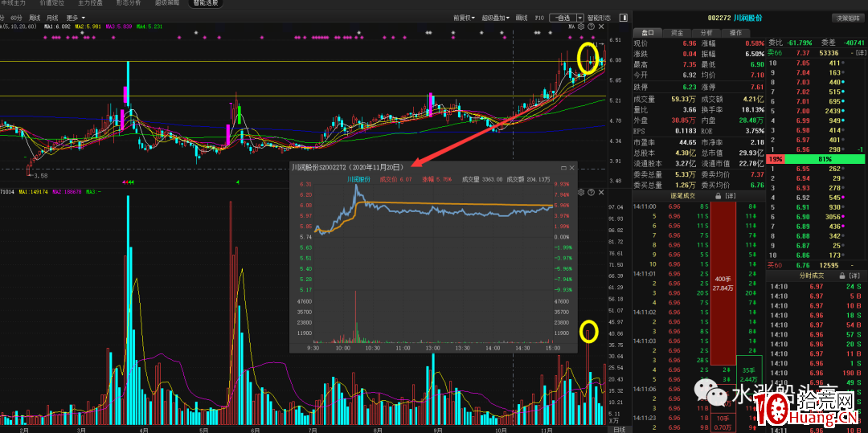Click 市盈率 value 44.65
This screenshot has width=868, height=433.
[688, 143]
